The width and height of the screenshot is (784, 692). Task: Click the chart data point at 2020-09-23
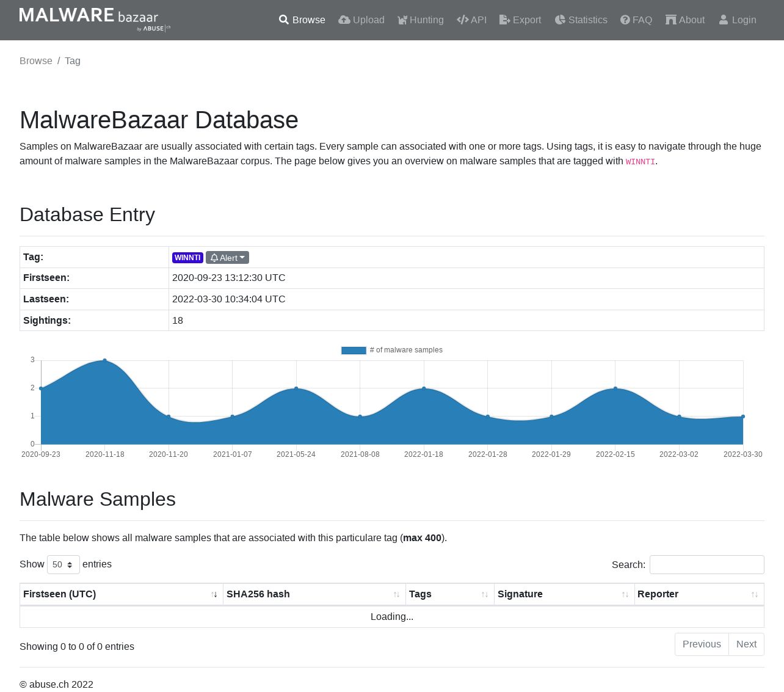(41, 388)
